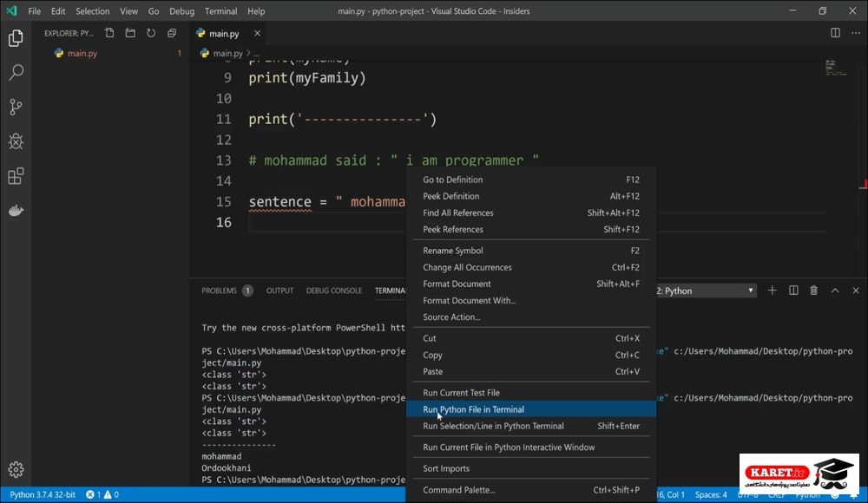This screenshot has width=868, height=503.
Task: Refresh the Explorer file list
Action: point(151,33)
